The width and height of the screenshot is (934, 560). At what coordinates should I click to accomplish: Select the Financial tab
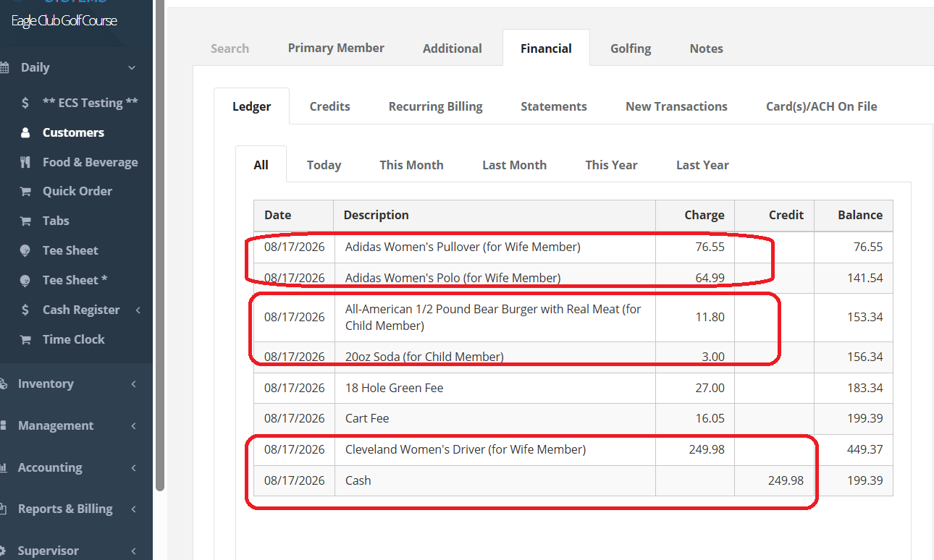point(546,48)
